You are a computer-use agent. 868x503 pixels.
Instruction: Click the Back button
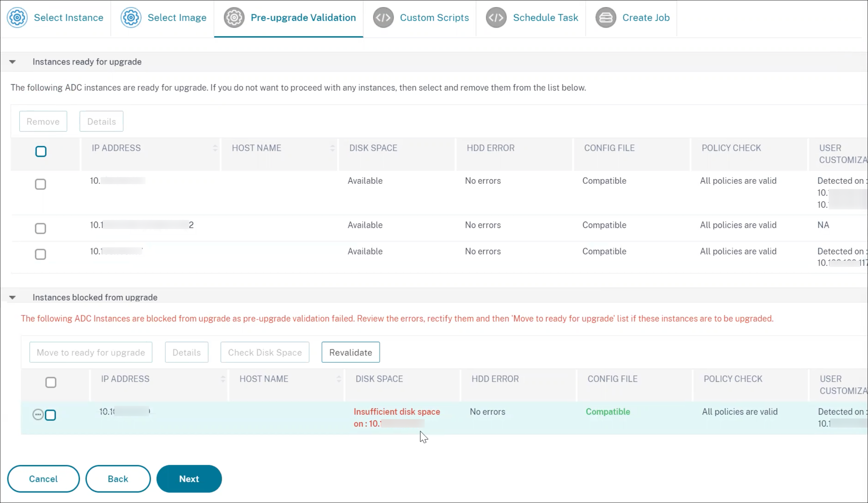pos(118,479)
